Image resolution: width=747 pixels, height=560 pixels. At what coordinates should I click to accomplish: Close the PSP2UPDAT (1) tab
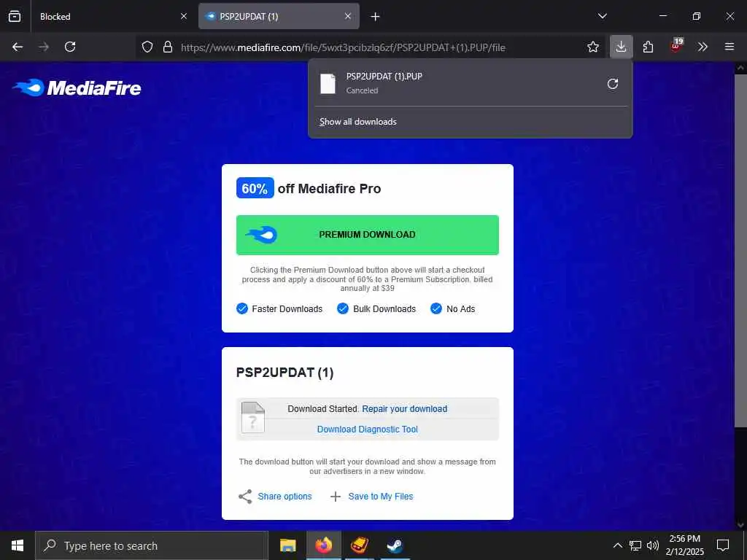pos(348,16)
